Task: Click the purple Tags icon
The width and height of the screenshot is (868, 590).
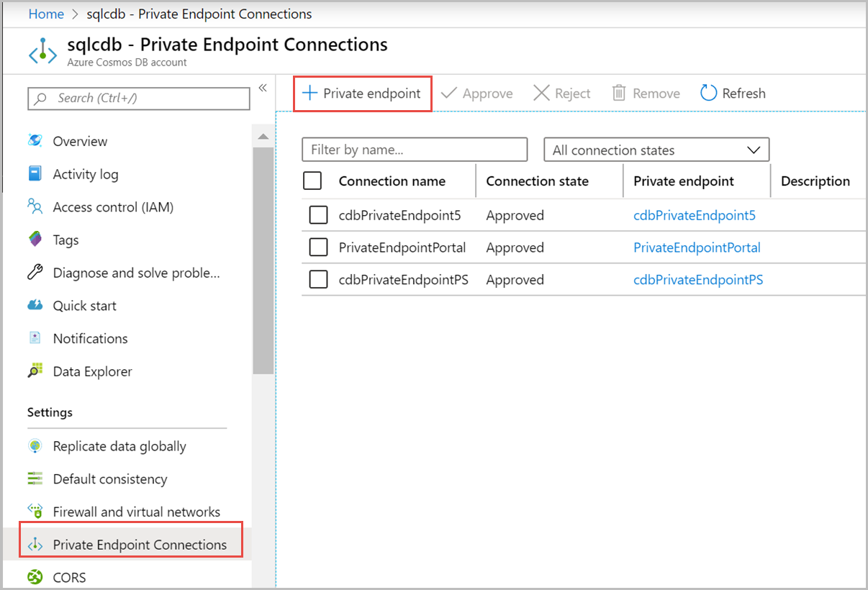Action: click(x=35, y=240)
